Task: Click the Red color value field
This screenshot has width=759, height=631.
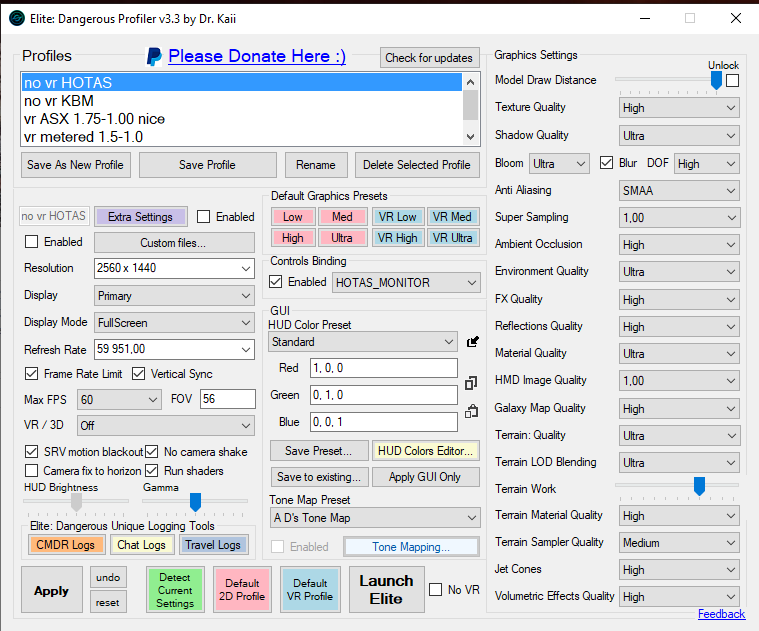Action: pos(384,368)
